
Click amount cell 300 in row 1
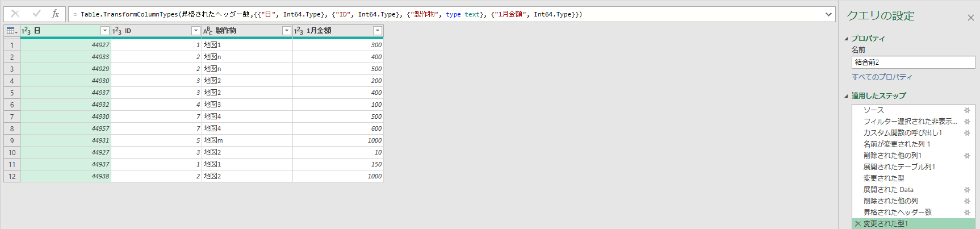pyautogui.click(x=338, y=45)
